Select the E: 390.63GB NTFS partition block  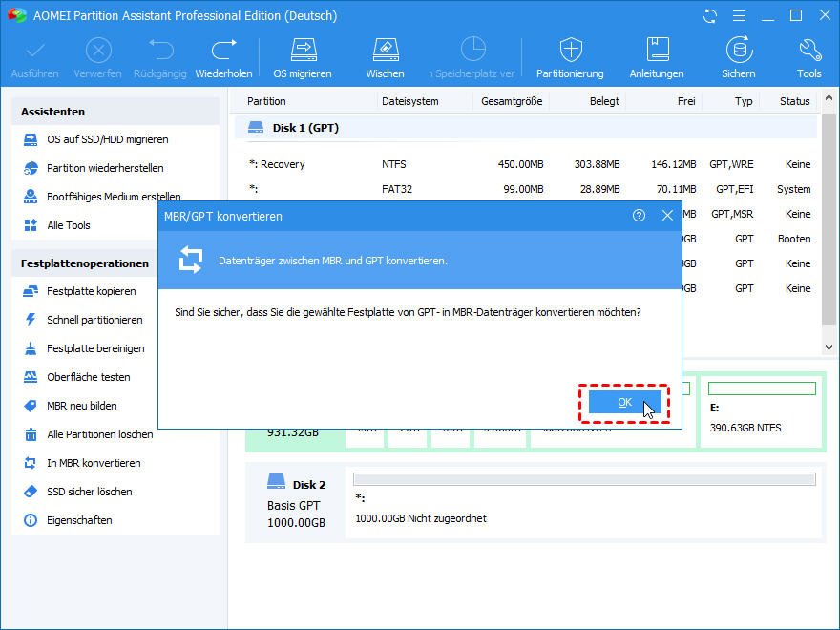click(762, 410)
